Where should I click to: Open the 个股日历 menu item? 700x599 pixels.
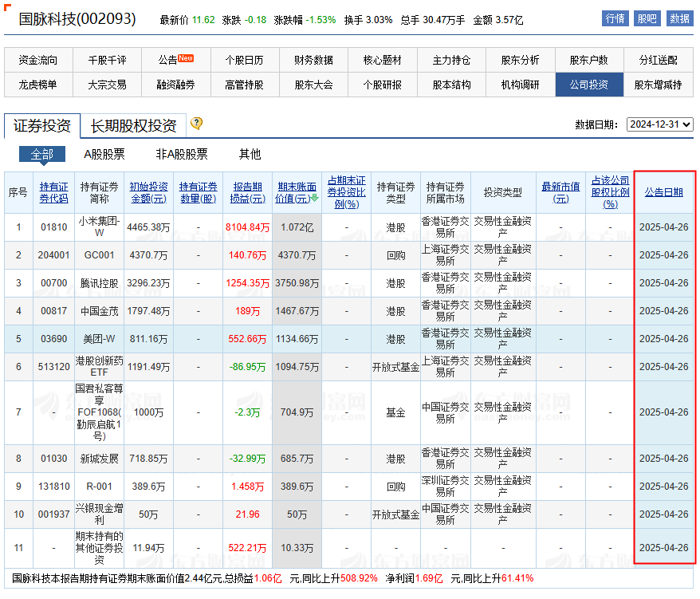(x=245, y=61)
